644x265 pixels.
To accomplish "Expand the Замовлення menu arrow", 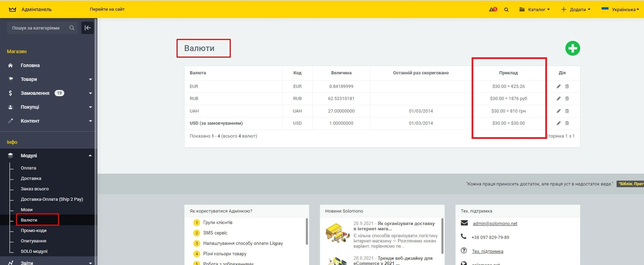I will coord(90,93).
